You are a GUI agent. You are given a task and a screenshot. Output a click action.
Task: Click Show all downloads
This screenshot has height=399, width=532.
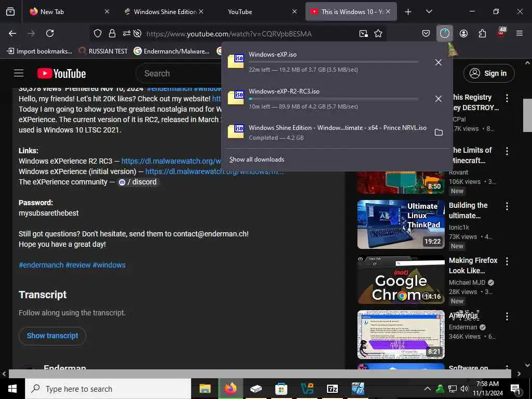point(257,159)
